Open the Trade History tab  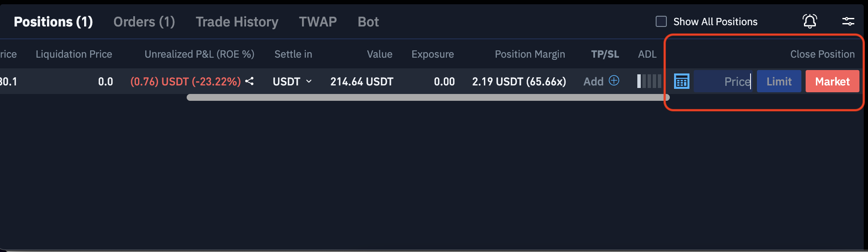237,22
